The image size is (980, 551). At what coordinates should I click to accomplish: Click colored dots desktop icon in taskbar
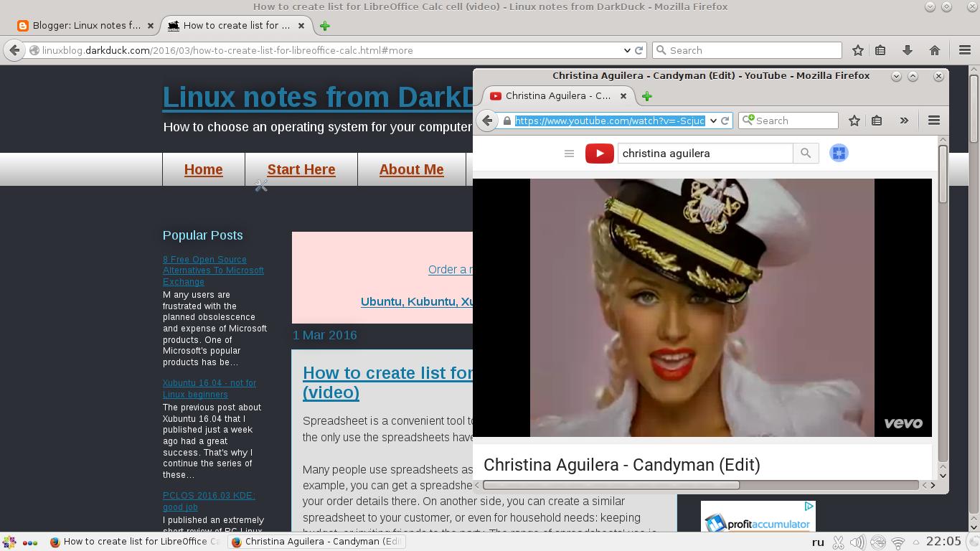pyautogui.click(x=30, y=542)
